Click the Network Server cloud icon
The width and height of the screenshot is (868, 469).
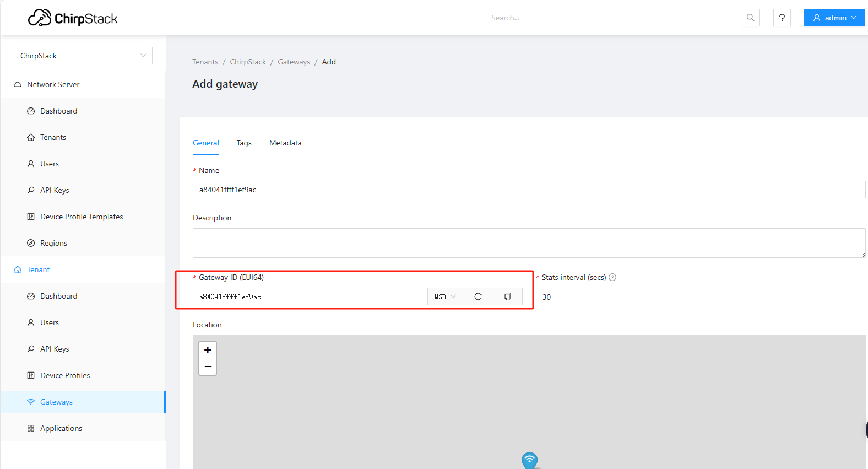[x=18, y=84]
